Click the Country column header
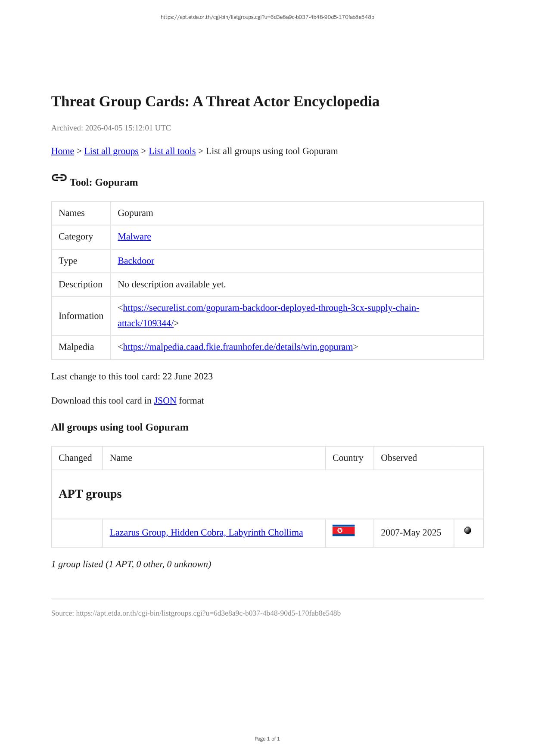Image resolution: width=535 pixels, height=756 pixels. pyautogui.click(x=348, y=458)
